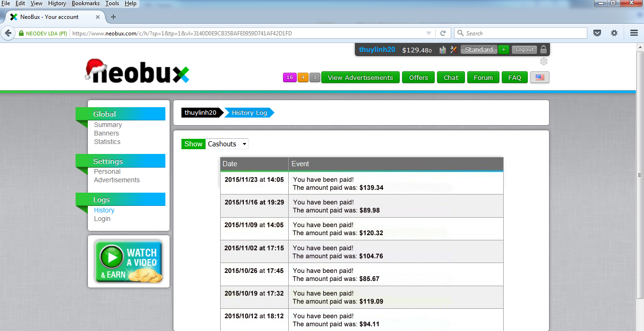Click the $129.48 account balance
This screenshot has height=331, width=644.
pos(417,50)
